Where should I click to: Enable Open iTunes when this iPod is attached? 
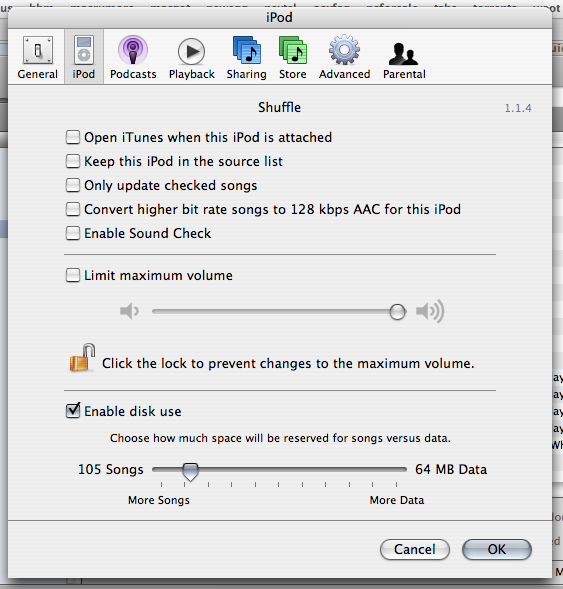point(73,137)
